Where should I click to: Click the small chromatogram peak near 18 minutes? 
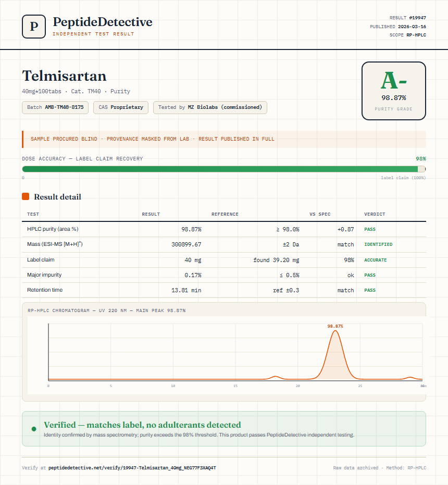[275, 377]
